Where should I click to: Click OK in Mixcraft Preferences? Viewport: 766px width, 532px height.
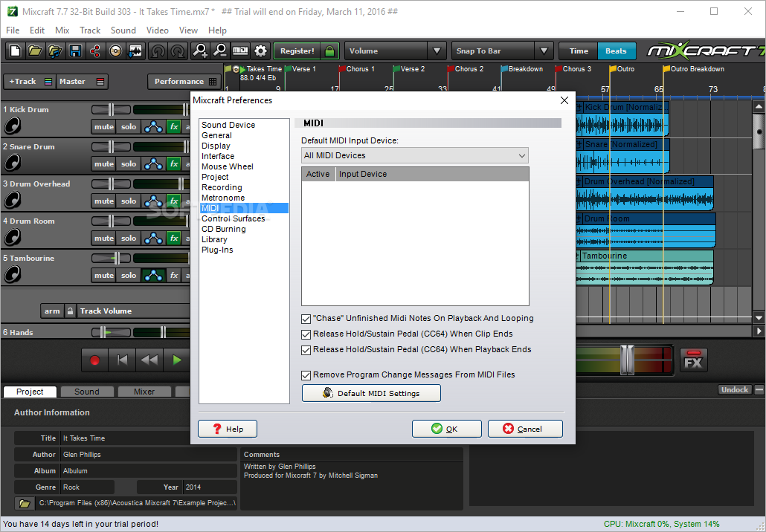click(446, 429)
